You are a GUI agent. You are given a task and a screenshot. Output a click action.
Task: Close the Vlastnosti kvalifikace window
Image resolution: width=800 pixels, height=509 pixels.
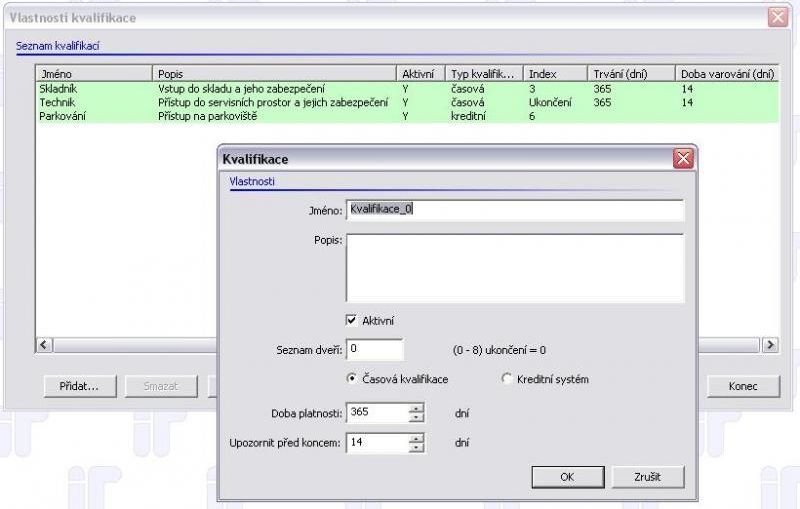(x=778, y=18)
